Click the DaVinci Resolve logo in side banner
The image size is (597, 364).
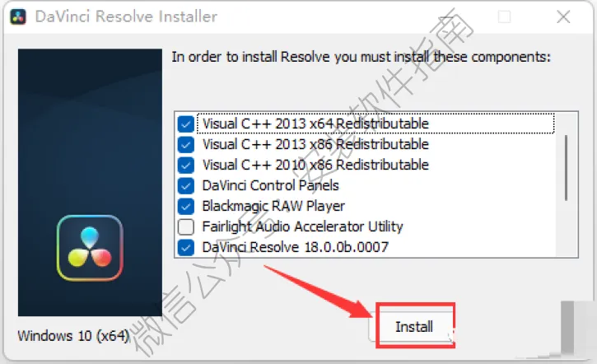click(90, 248)
